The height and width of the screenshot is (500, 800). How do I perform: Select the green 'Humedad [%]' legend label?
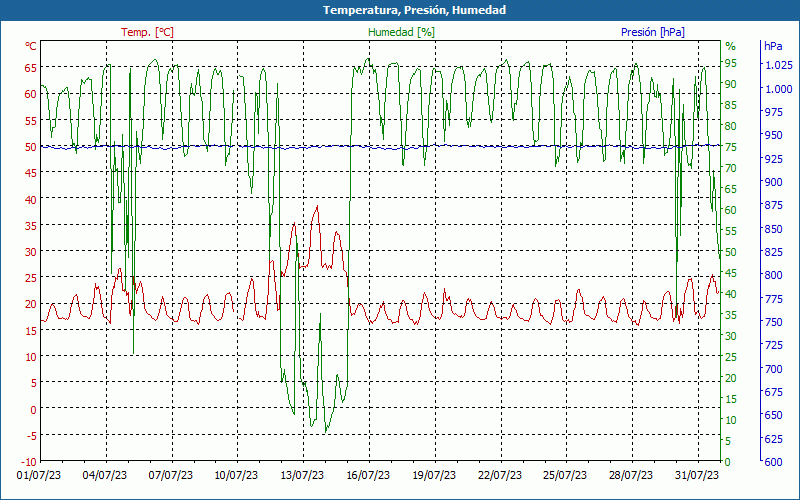pos(402,32)
